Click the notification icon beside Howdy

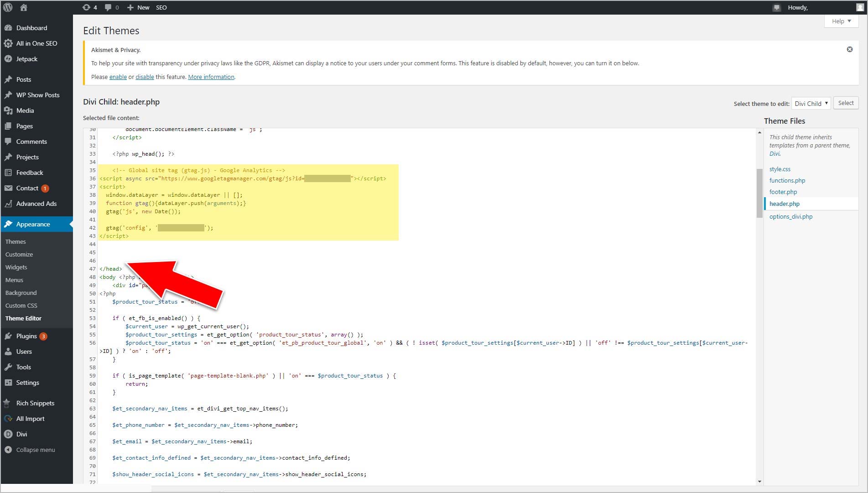tap(777, 8)
